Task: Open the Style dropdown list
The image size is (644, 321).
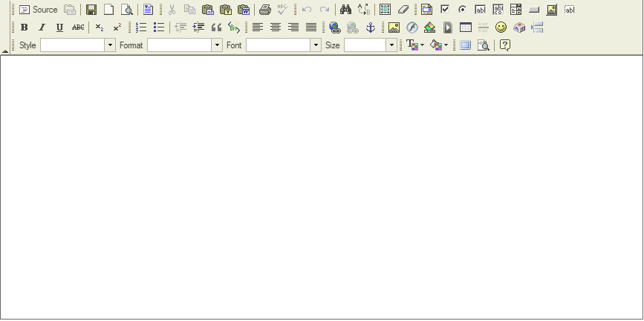Action: 110,45
